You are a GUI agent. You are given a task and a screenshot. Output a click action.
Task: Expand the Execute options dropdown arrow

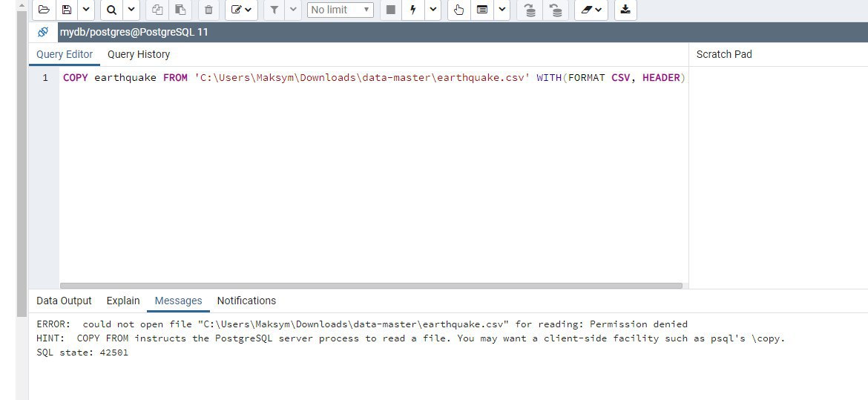tap(433, 10)
